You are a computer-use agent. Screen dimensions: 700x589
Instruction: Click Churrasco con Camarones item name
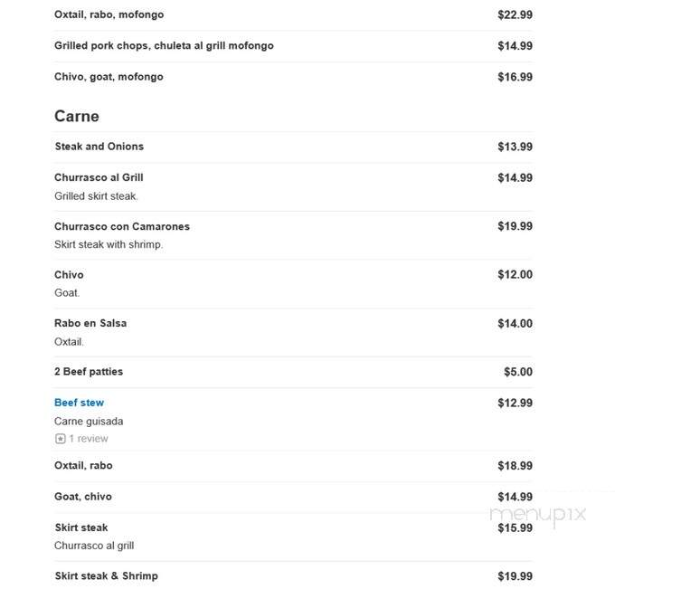122,226
